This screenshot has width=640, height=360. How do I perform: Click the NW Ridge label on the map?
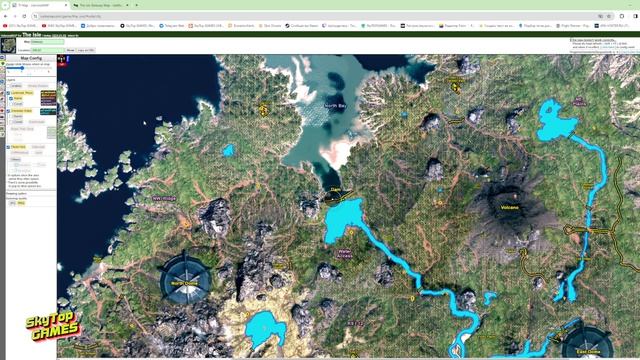click(x=164, y=199)
